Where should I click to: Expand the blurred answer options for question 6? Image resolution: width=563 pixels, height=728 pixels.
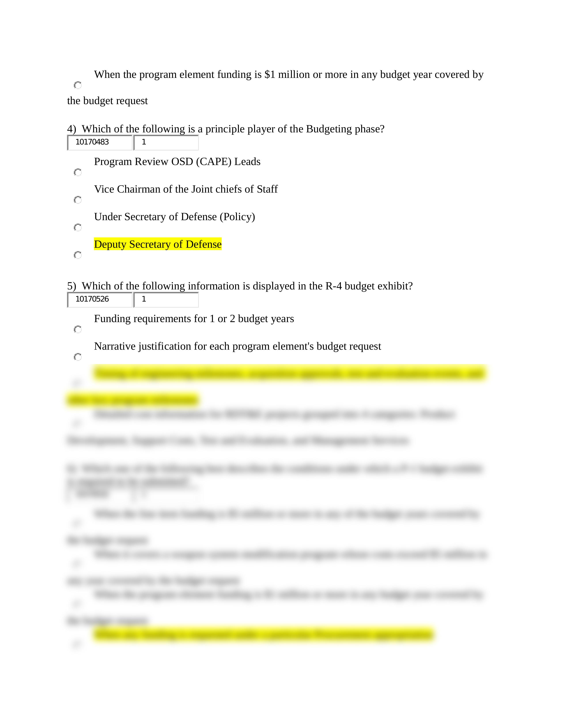tap(281, 561)
